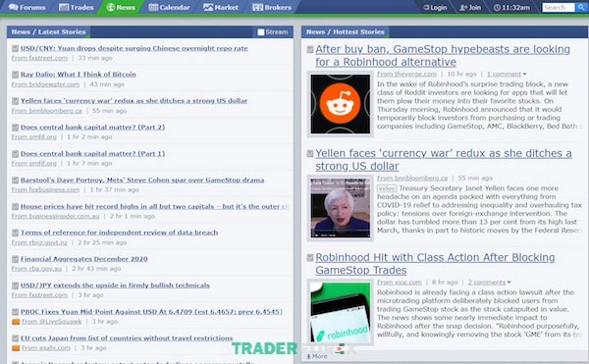Click the orange source icon next to asahi.com
Viewport: 589px width, 364px height.
pyautogui.click(x=16, y=348)
